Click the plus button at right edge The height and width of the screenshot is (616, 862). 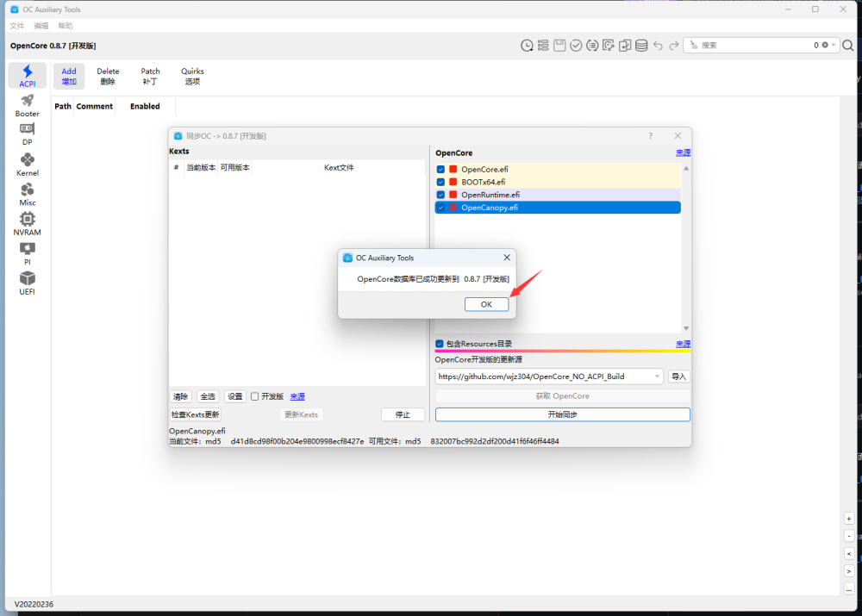pyautogui.click(x=849, y=519)
